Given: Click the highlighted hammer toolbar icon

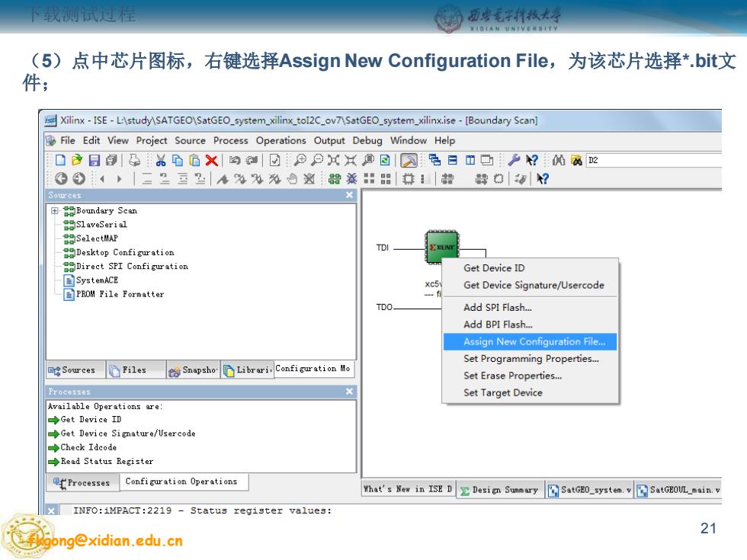Looking at the screenshot, I should (409, 160).
